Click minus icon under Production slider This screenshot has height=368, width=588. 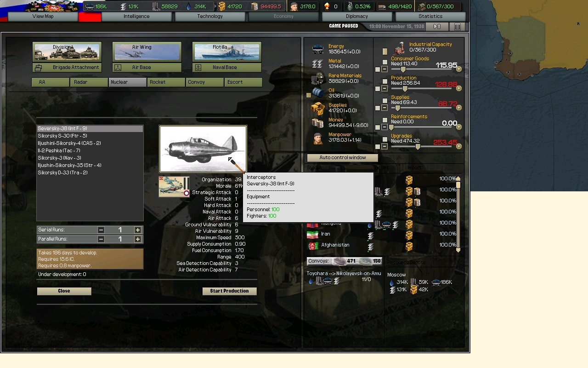[384, 89]
